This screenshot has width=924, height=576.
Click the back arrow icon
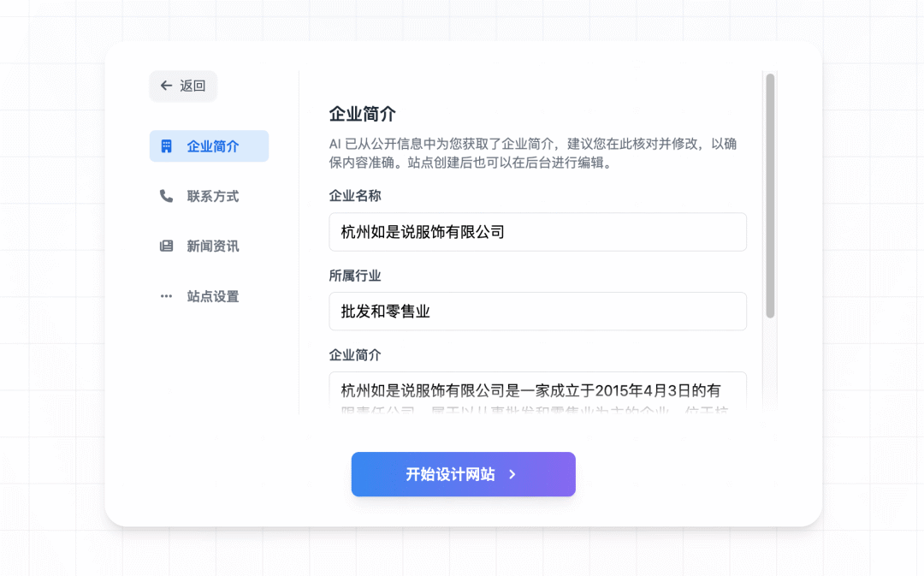coord(166,86)
